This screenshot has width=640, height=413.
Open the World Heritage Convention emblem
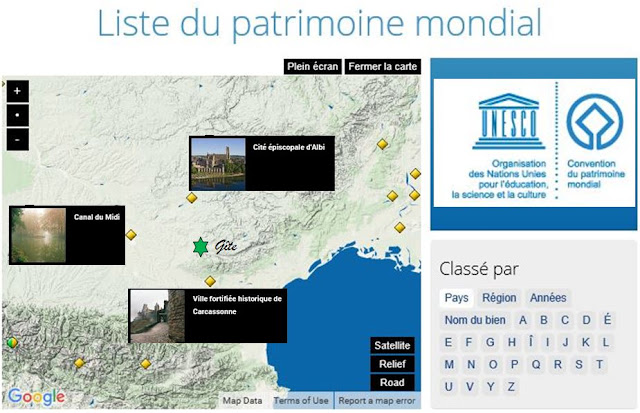[595, 122]
